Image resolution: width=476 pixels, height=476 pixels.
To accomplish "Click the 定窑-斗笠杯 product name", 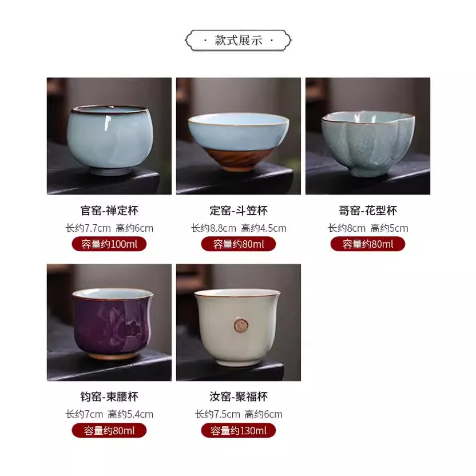I will click(239, 211).
